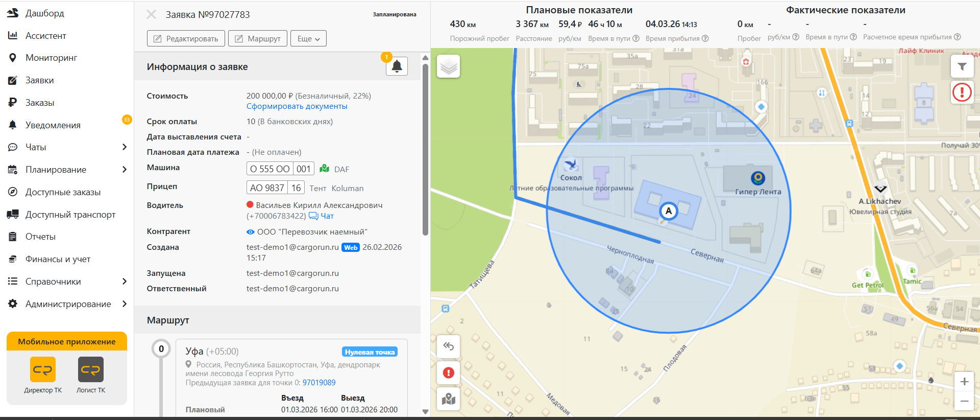Open the map layers selector icon
Image resolution: width=980 pixels, height=420 pixels.
tap(449, 66)
